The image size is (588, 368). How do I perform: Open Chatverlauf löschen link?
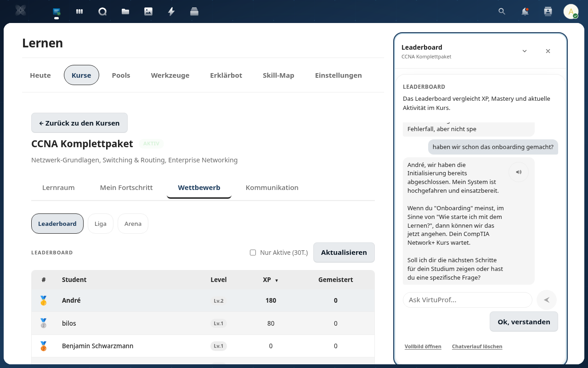pos(477,346)
